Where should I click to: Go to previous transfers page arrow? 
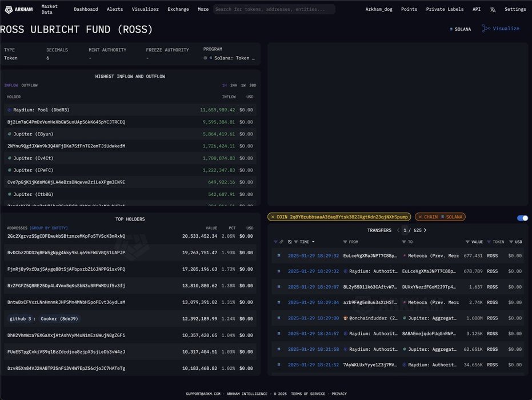click(398, 230)
